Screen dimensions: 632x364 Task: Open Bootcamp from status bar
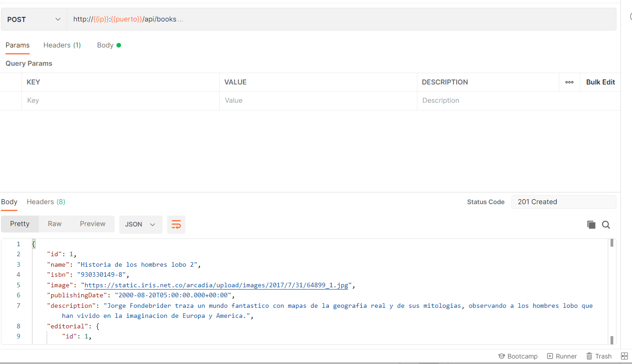(x=517, y=356)
